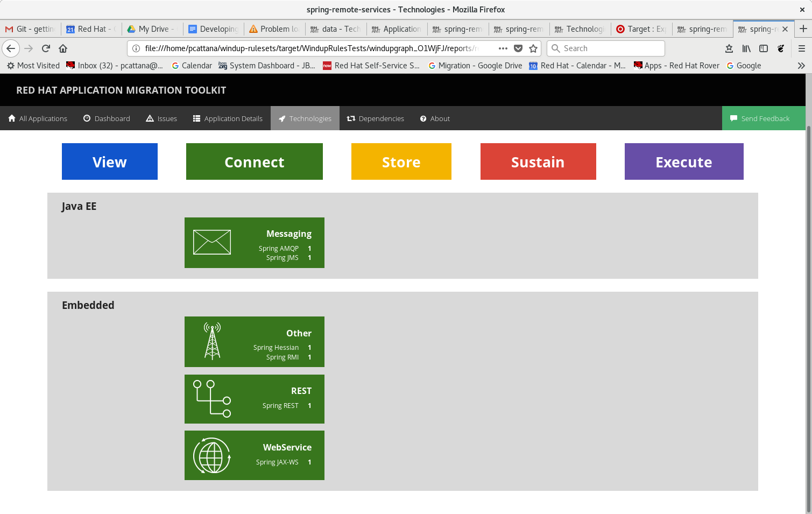Viewport: 812px width, 514px height.
Task: Switch to the data - Tech tab
Action: coord(336,29)
